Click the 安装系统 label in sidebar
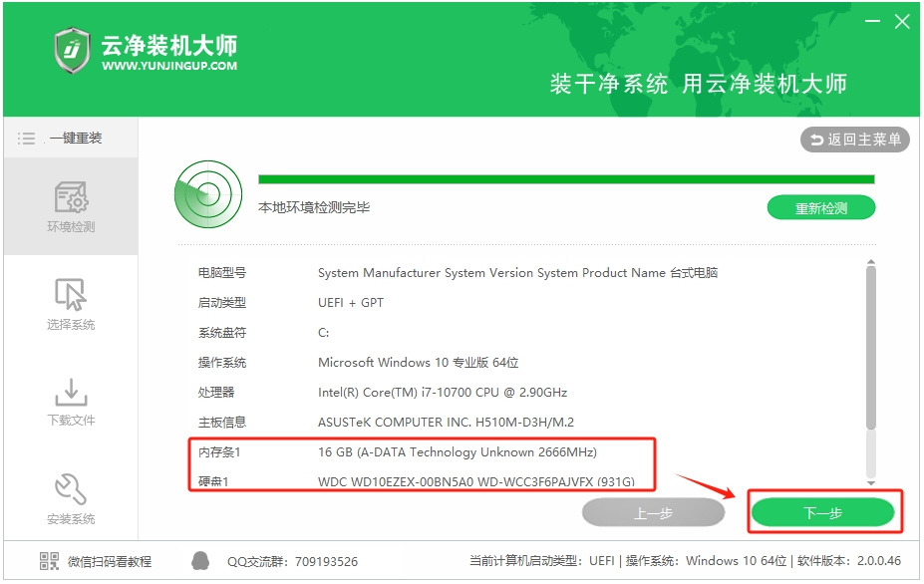This screenshot has height=584, width=924. pos(71,519)
